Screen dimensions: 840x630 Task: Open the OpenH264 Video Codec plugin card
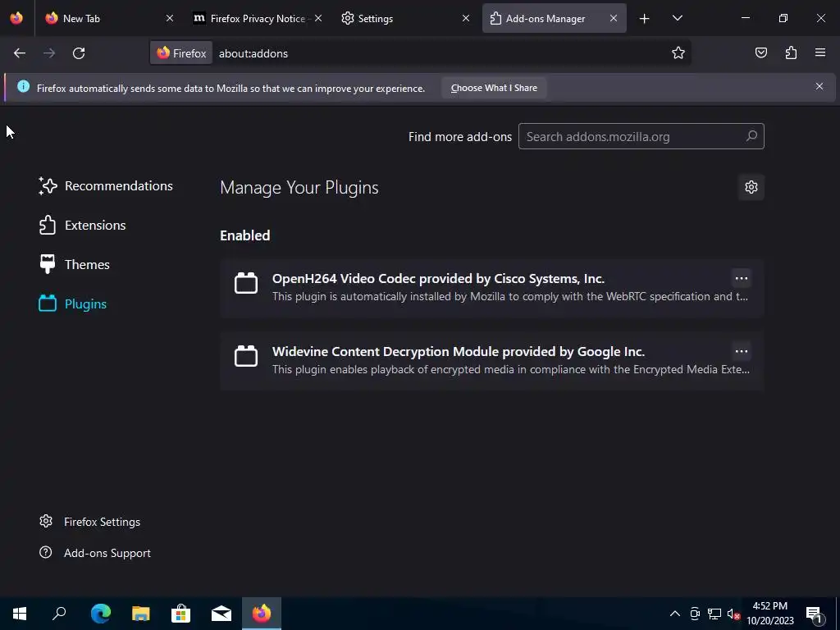click(492, 288)
